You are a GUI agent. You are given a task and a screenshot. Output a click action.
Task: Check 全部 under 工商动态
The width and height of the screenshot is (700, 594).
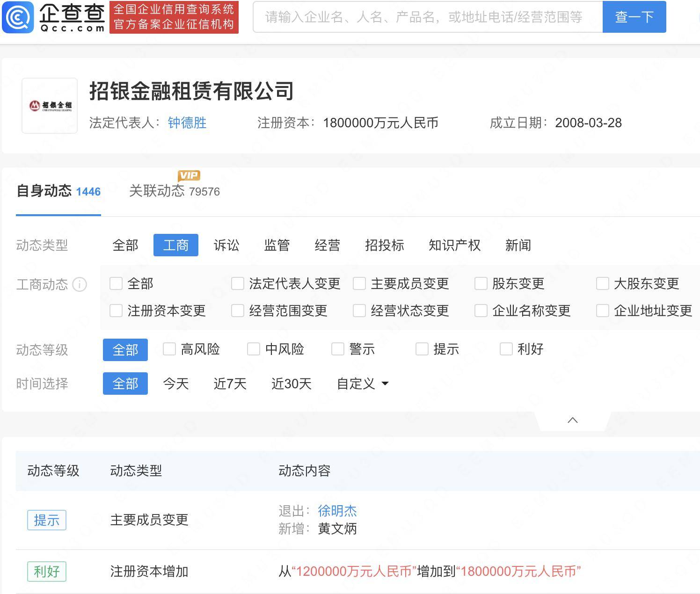116,283
